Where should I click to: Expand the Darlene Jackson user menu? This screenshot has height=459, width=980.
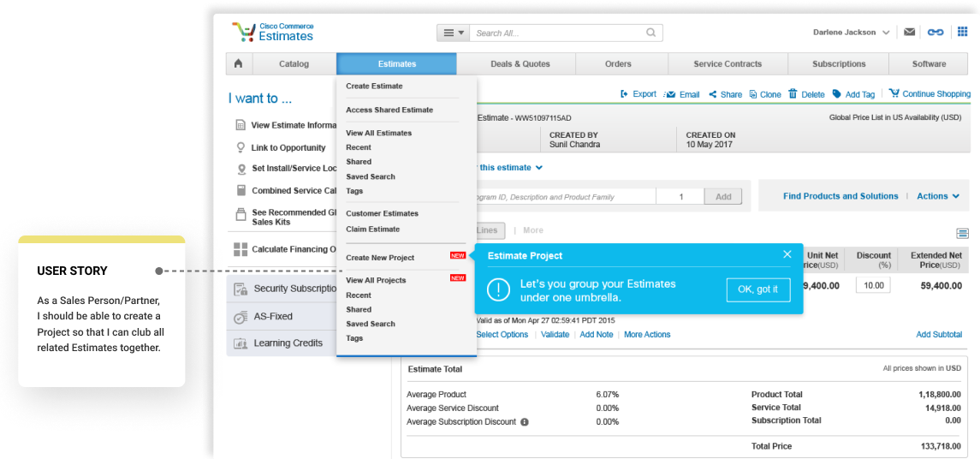[885, 33]
